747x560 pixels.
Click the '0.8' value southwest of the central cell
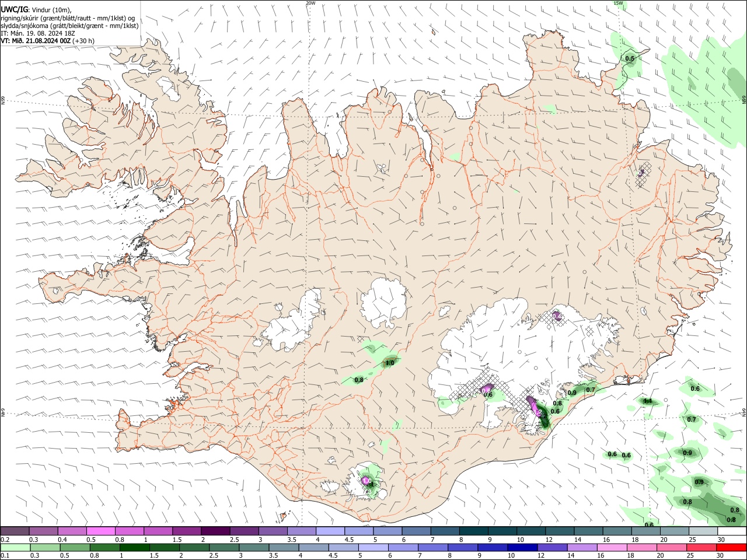click(359, 380)
